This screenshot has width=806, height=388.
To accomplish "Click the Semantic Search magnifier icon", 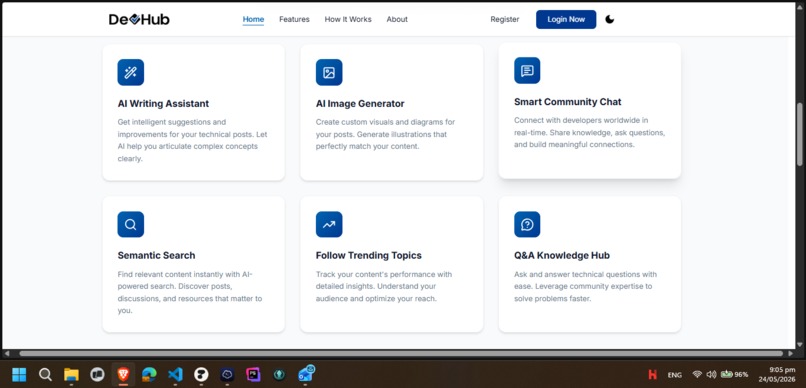I will pyautogui.click(x=131, y=225).
